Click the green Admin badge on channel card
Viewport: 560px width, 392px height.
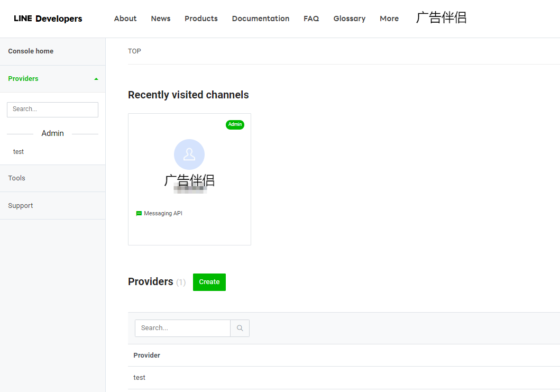(235, 124)
